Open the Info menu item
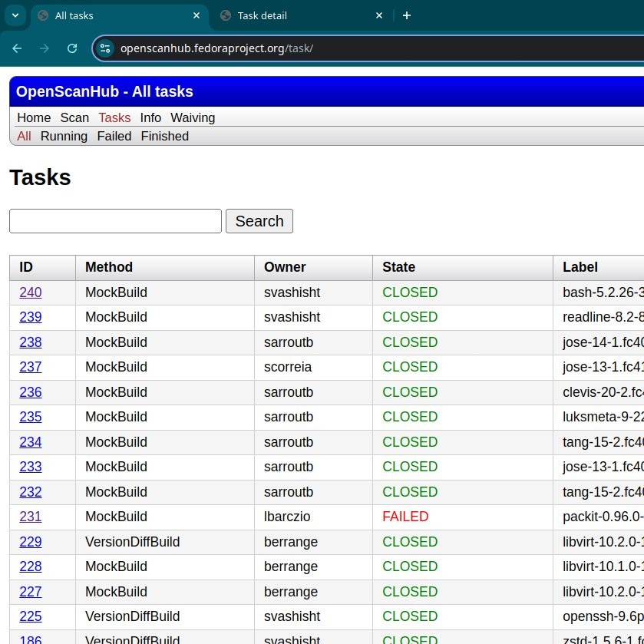Screen dimensions: 644x644 coord(150,118)
